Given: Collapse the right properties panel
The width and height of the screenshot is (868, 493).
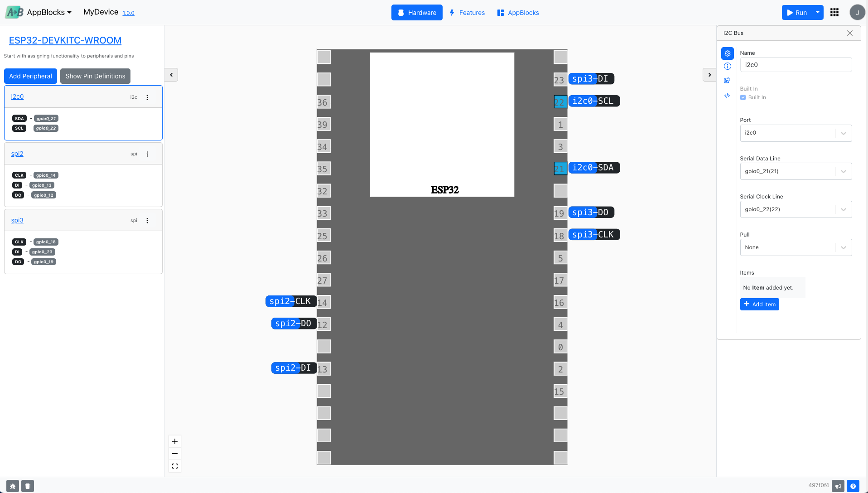Looking at the screenshot, I should pos(709,75).
